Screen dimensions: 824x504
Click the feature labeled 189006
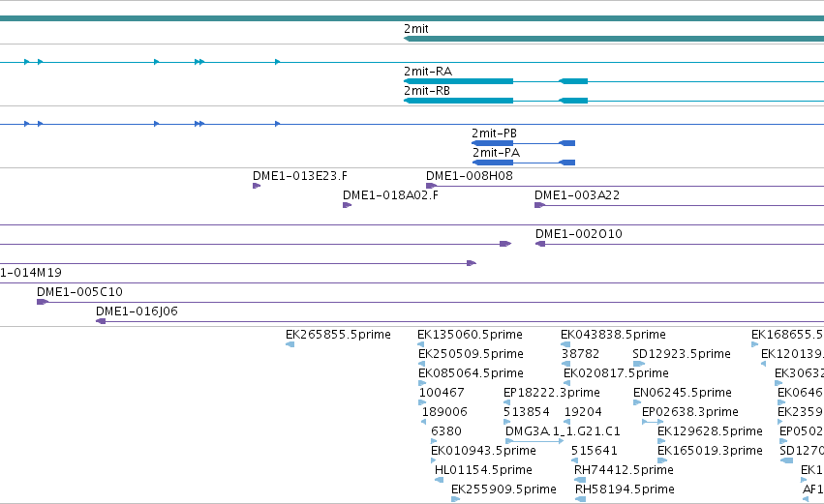(x=444, y=412)
